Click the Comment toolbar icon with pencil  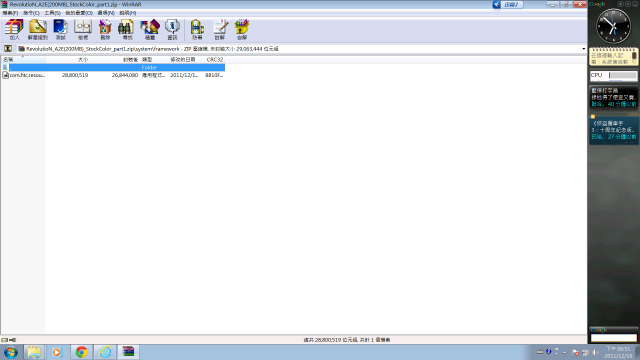point(220,30)
